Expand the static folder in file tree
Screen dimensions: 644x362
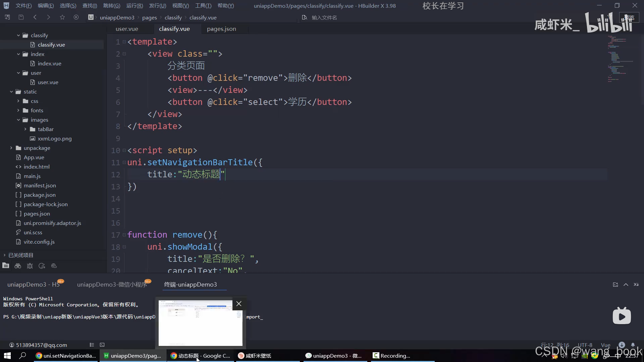coord(11,92)
